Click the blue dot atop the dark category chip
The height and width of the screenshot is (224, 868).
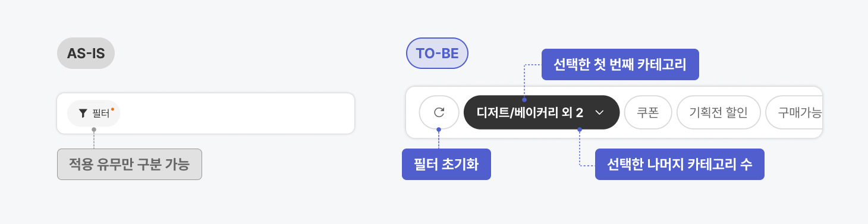pos(524,100)
